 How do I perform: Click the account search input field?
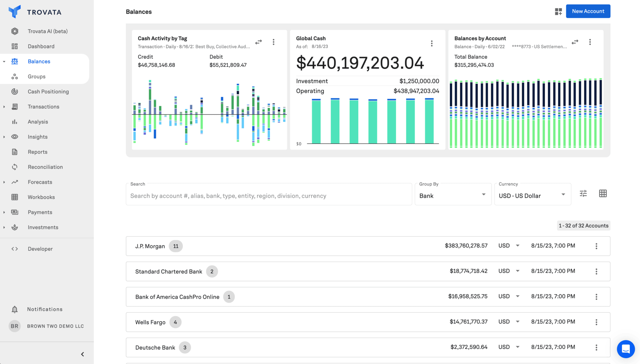[268, 196]
